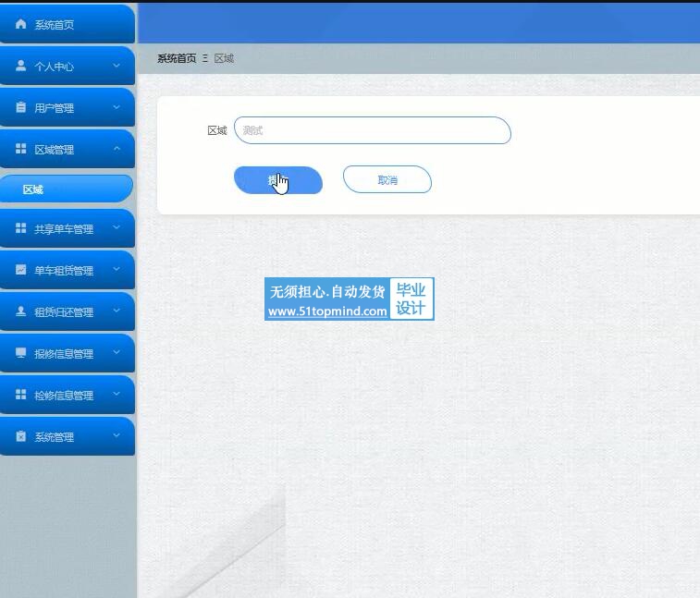Click the blue submit button

pos(278,180)
